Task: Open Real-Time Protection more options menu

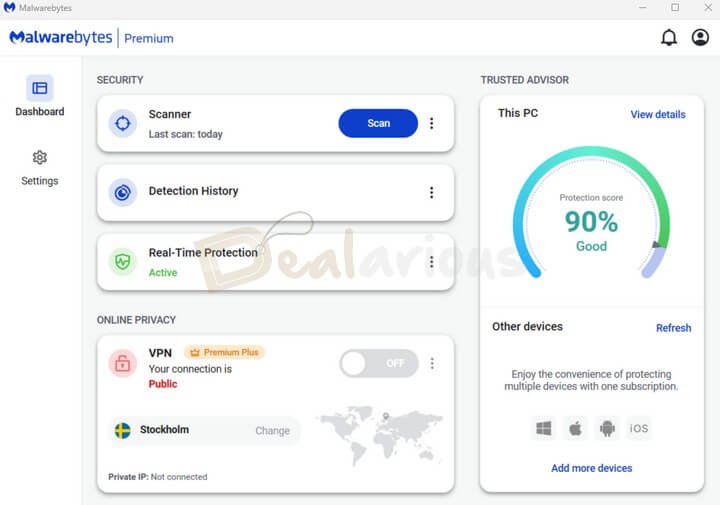Action: coord(432,262)
